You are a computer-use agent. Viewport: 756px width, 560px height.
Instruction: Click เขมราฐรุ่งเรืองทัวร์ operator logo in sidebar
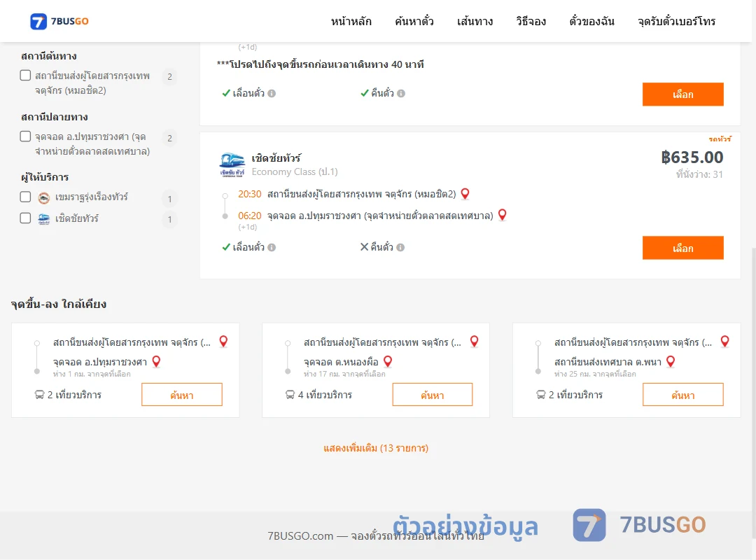pyautogui.click(x=44, y=197)
